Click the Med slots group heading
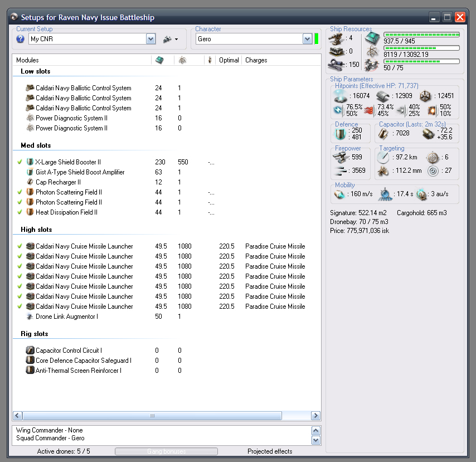The height and width of the screenshot is (462, 476). pyautogui.click(x=36, y=145)
